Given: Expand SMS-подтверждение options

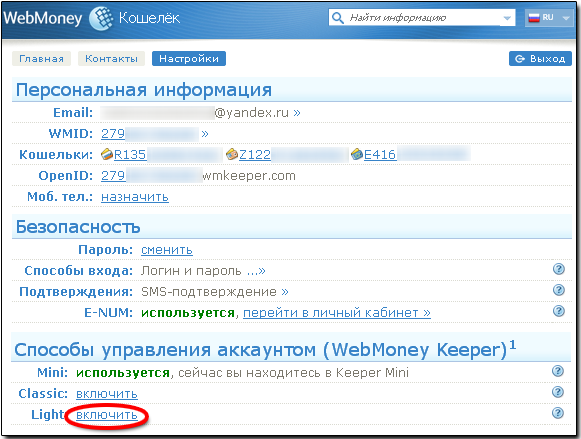Looking at the screenshot, I should (x=285, y=292).
